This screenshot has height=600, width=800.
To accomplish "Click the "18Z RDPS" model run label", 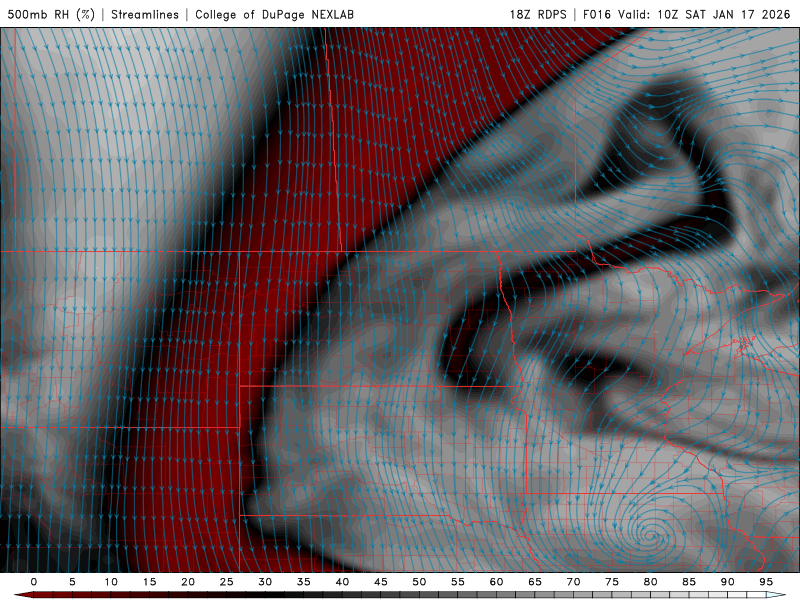I will point(538,14).
